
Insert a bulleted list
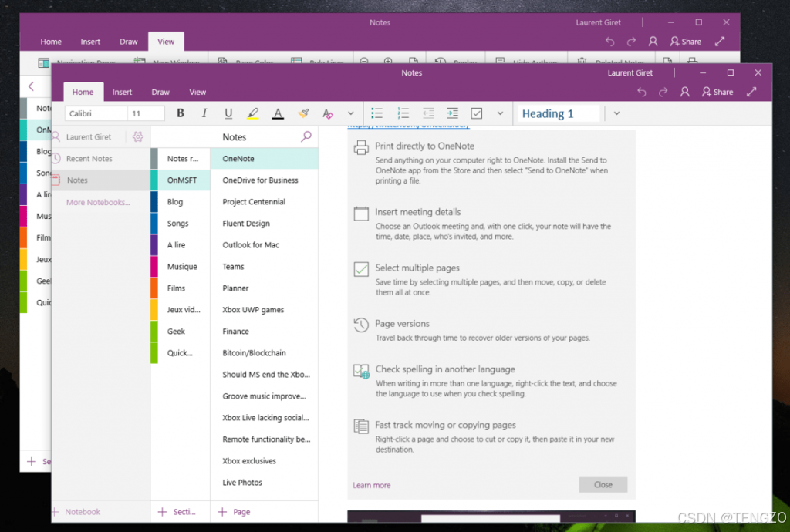pos(376,113)
